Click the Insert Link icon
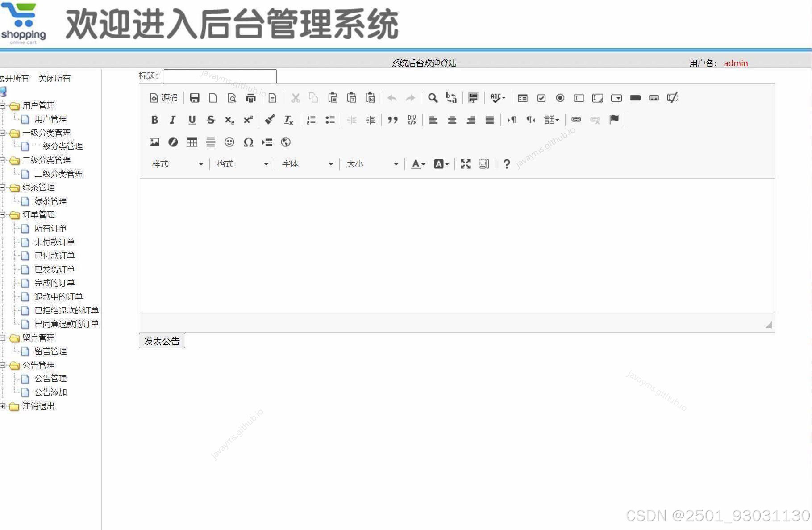The image size is (812, 530). [x=576, y=120]
